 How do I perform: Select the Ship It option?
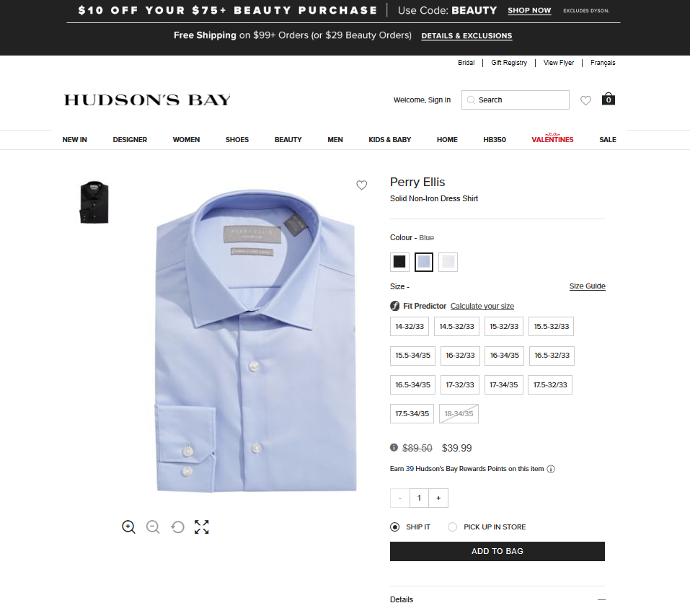[394, 527]
